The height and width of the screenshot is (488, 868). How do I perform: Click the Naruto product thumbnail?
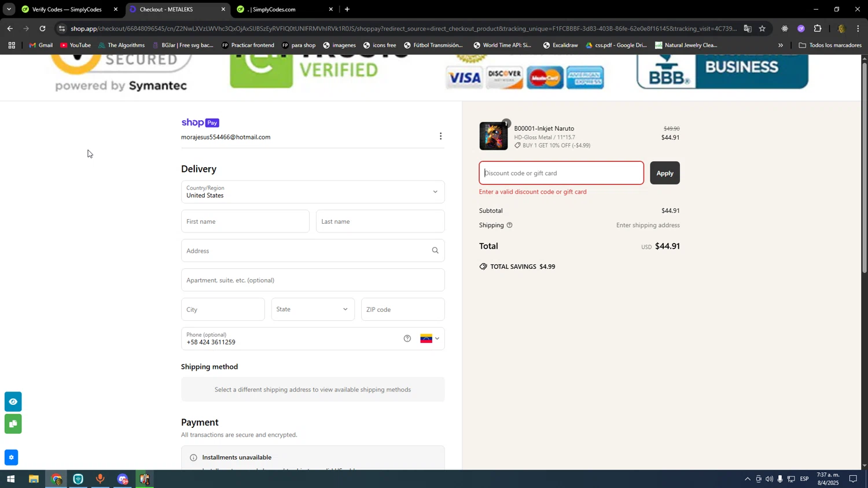pyautogui.click(x=493, y=136)
